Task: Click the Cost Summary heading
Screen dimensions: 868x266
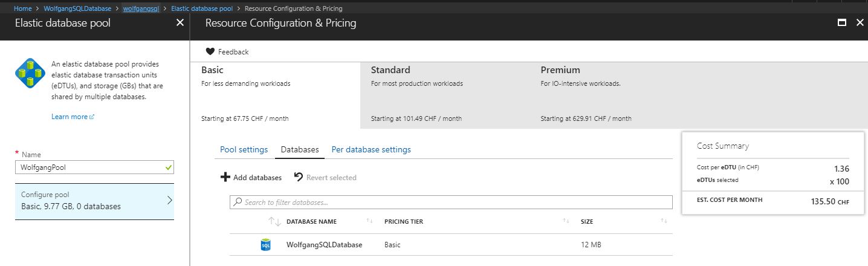Action: coord(723,146)
